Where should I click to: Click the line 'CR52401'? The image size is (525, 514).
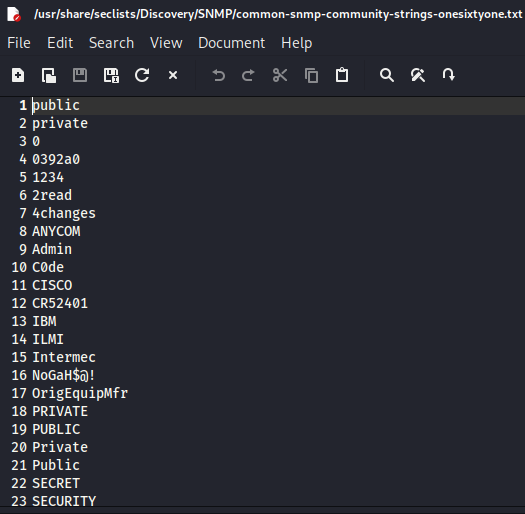(x=60, y=303)
